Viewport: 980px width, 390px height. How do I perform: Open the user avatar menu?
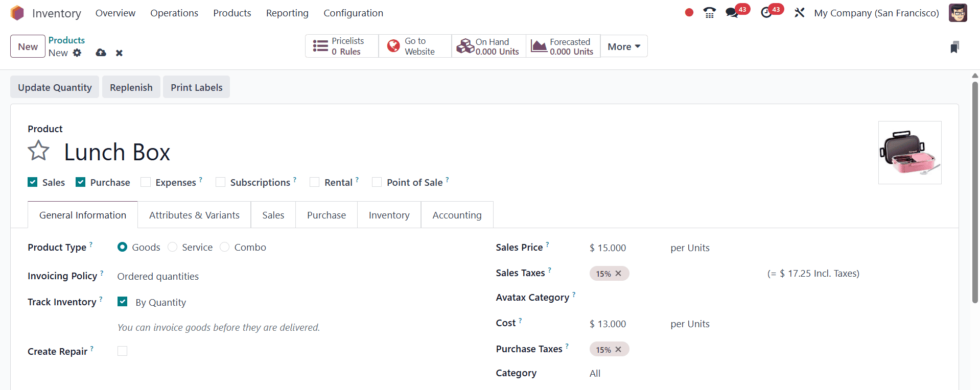point(958,13)
